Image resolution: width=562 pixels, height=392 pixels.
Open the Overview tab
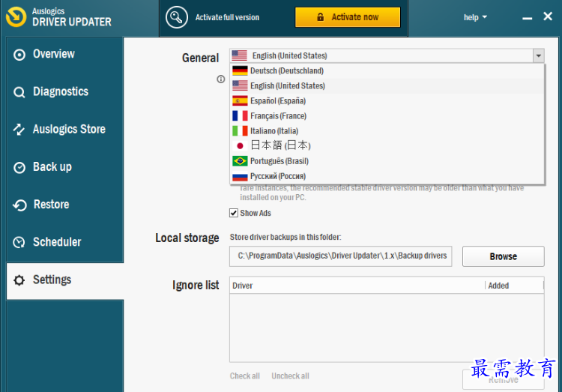65,55
